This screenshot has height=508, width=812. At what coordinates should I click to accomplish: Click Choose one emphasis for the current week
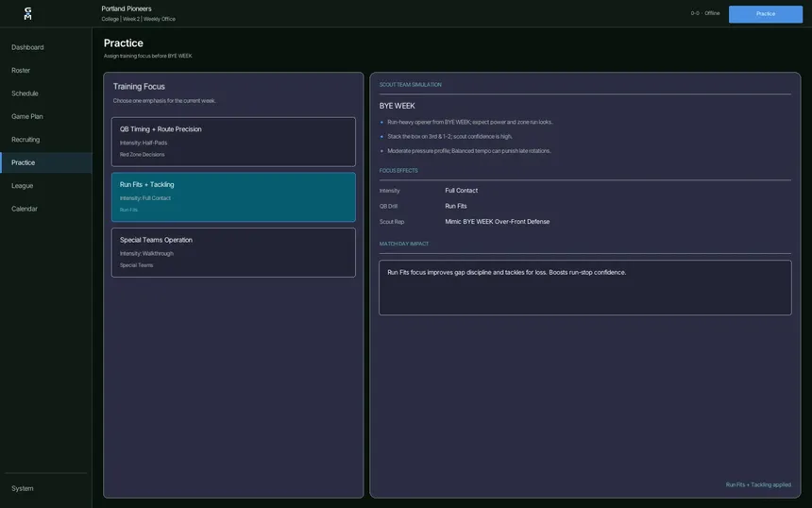[164, 101]
